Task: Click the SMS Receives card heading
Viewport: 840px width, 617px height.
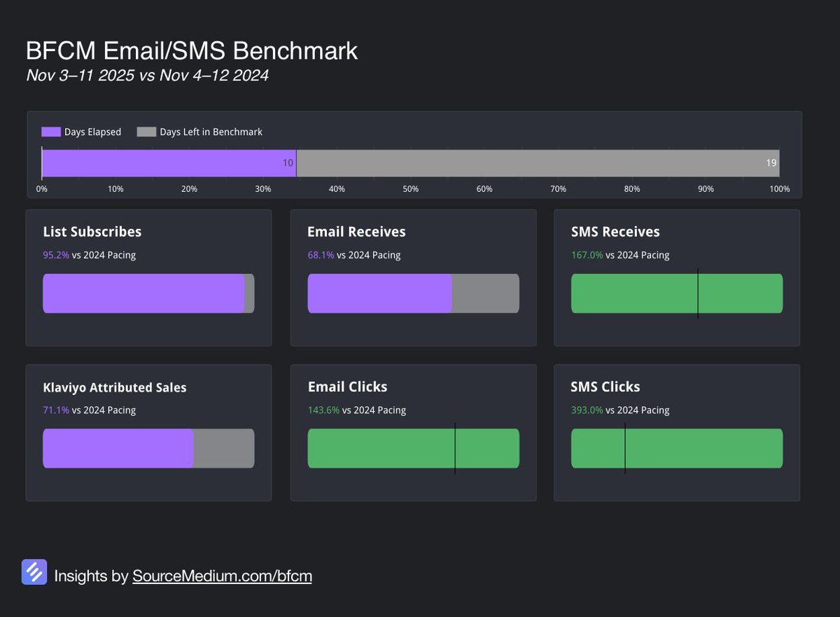Action: [x=615, y=232]
